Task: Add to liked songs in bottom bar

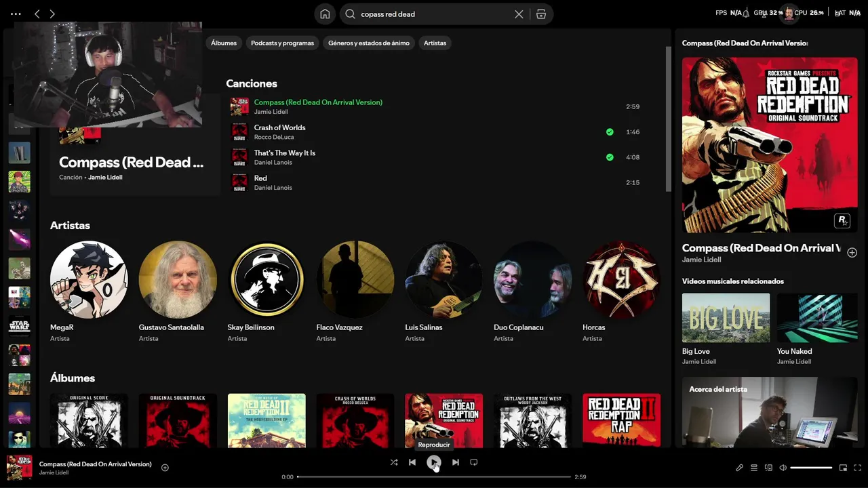Action: tap(165, 467)
